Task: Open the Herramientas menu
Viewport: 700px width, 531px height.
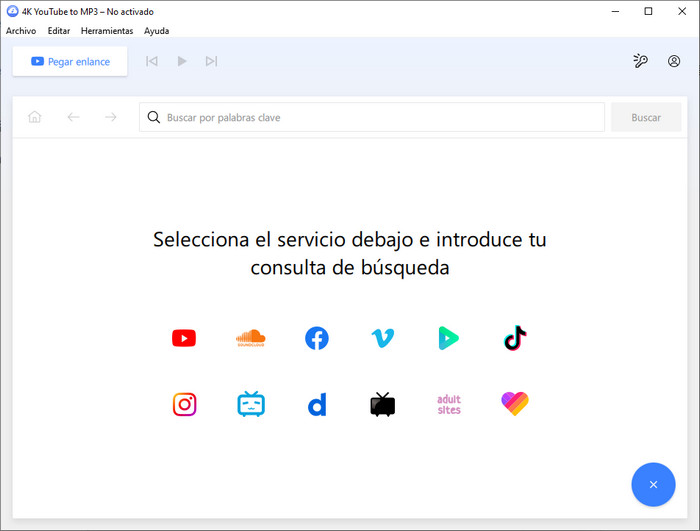Action: [107, 31]
